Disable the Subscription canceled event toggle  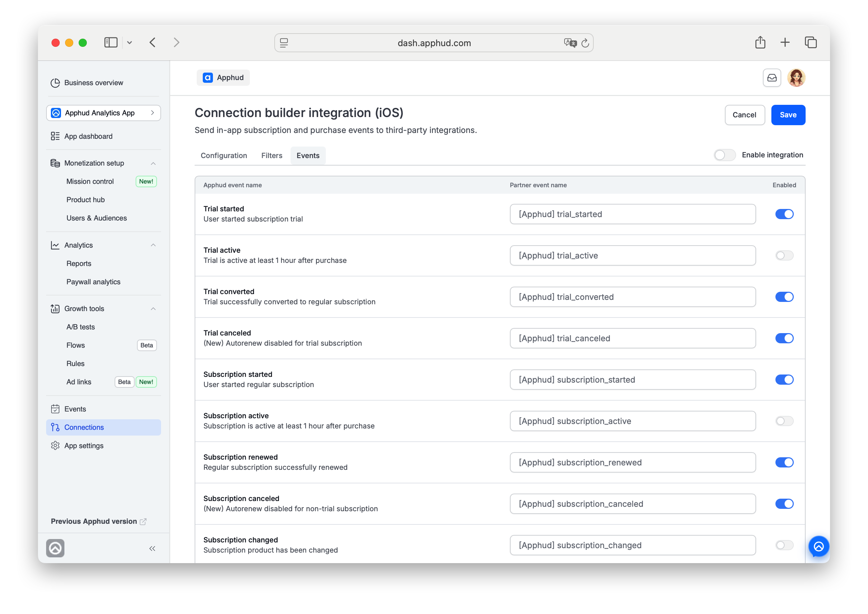coord(784,504)
